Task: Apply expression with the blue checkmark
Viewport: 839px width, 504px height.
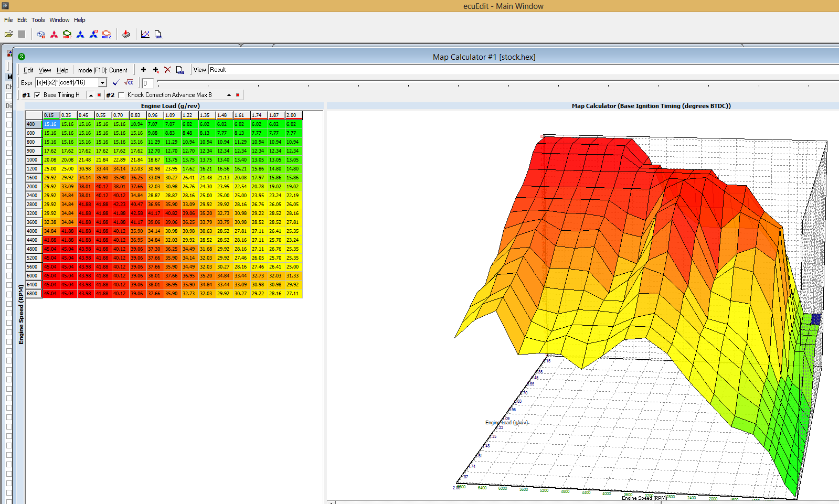Action: (x=116, y=82)
